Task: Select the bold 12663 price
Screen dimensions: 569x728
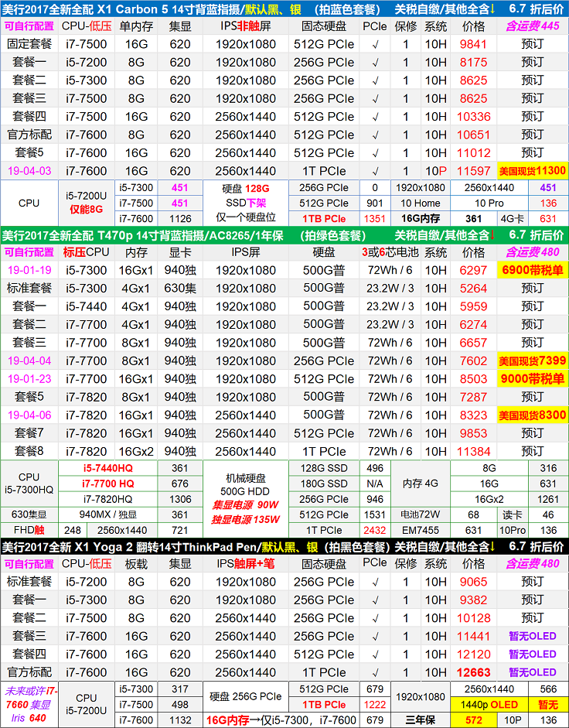Action: point(473,673)
